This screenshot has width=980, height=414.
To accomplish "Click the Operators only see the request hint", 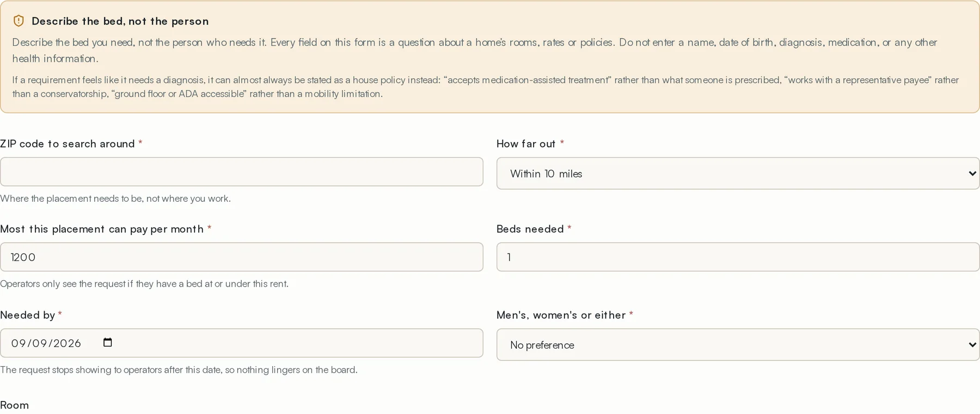I will (x=144, y=283).
